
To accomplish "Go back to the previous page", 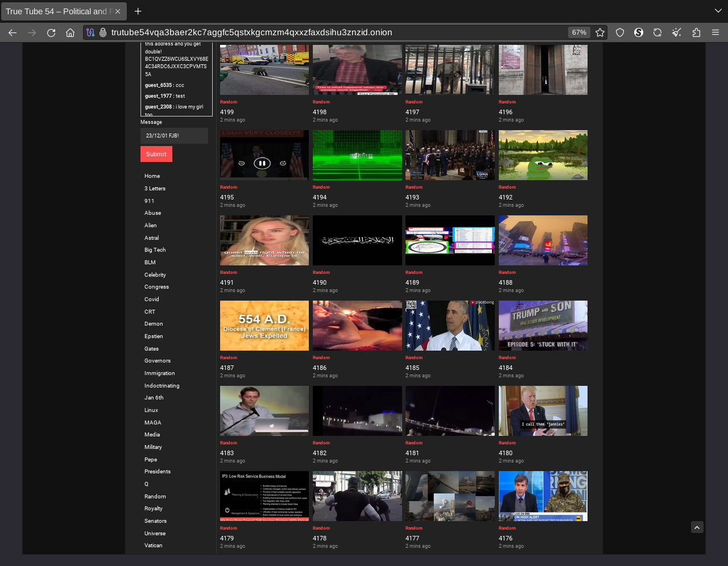I will 13,32.
